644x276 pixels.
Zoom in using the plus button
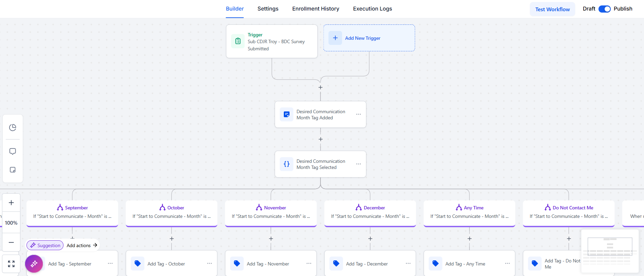[x=11, y=203]
